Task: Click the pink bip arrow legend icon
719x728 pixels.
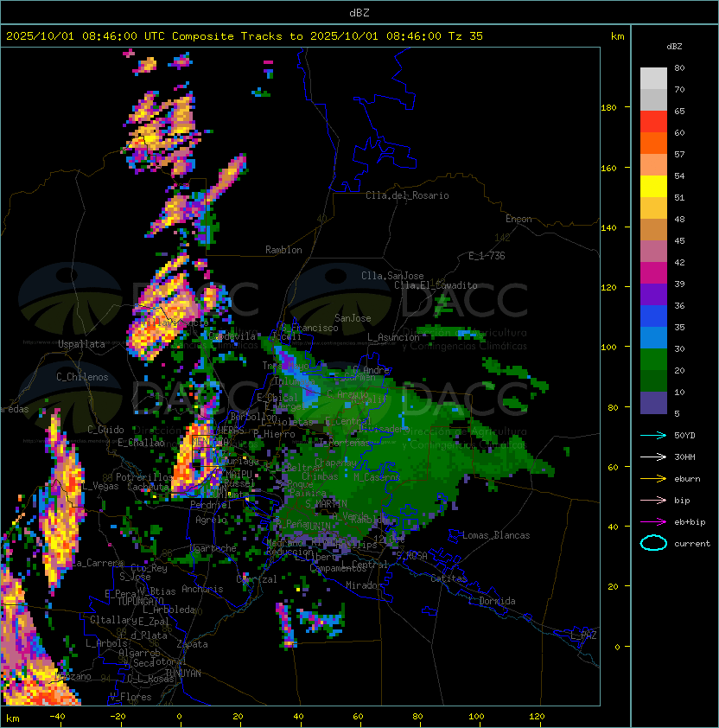Action: coord(653,500)
